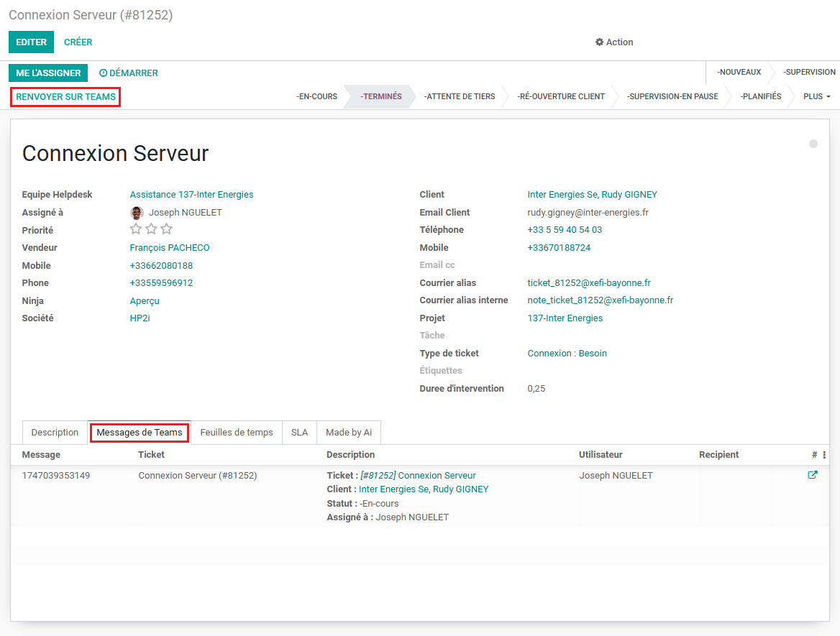Open the Messages de Teams tab

point(140,433)
